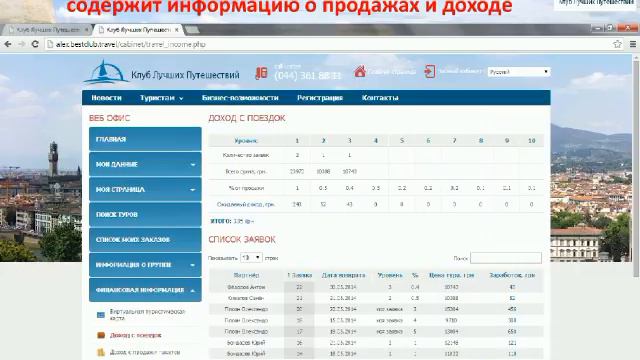Click the browser forward arrow
This screenshot has height=360, width=640.
click(21, 44)
